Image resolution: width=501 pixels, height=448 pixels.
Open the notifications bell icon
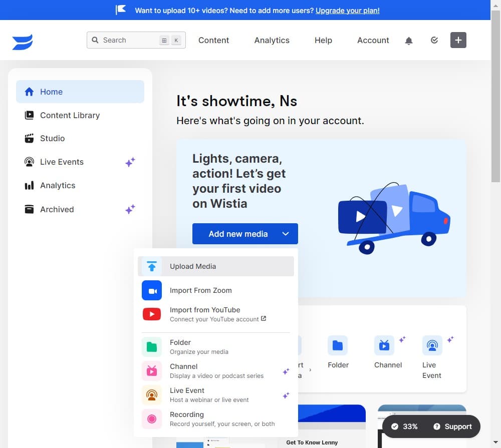click(x=409, y=40)
